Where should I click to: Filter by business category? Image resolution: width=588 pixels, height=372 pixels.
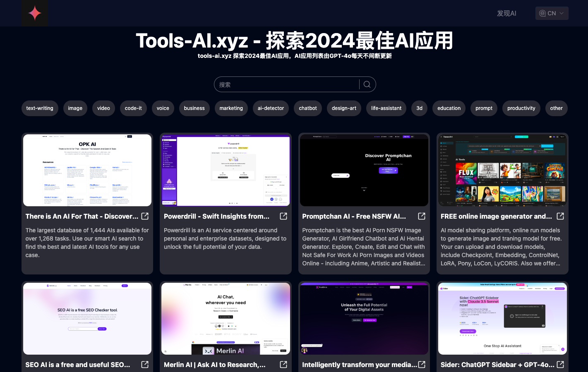click(194, 108)
